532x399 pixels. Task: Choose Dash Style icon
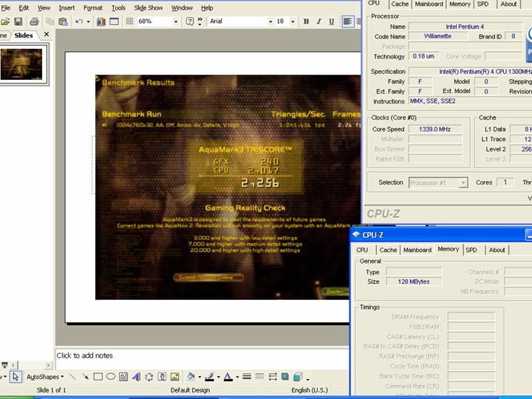coord(259,377)
